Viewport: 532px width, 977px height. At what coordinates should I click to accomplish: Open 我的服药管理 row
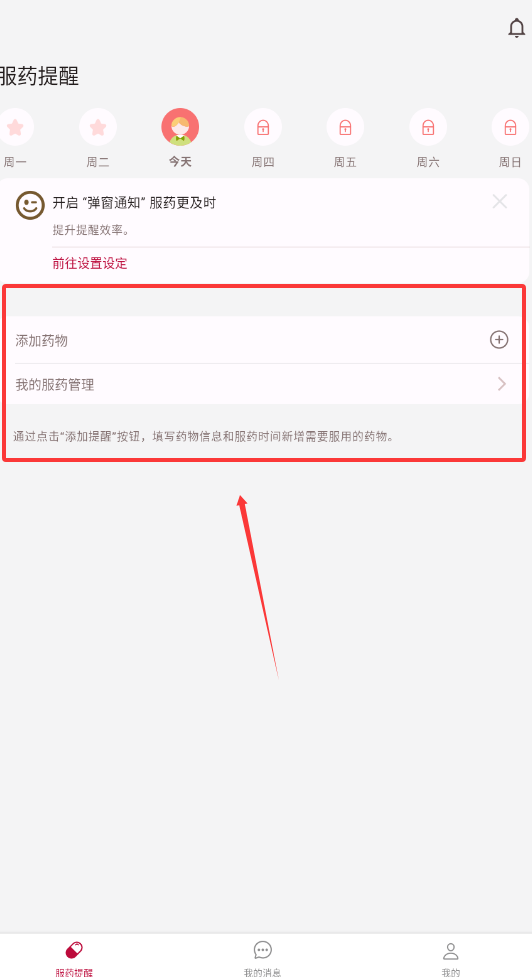pyautogui.click(x=265, y=384)
